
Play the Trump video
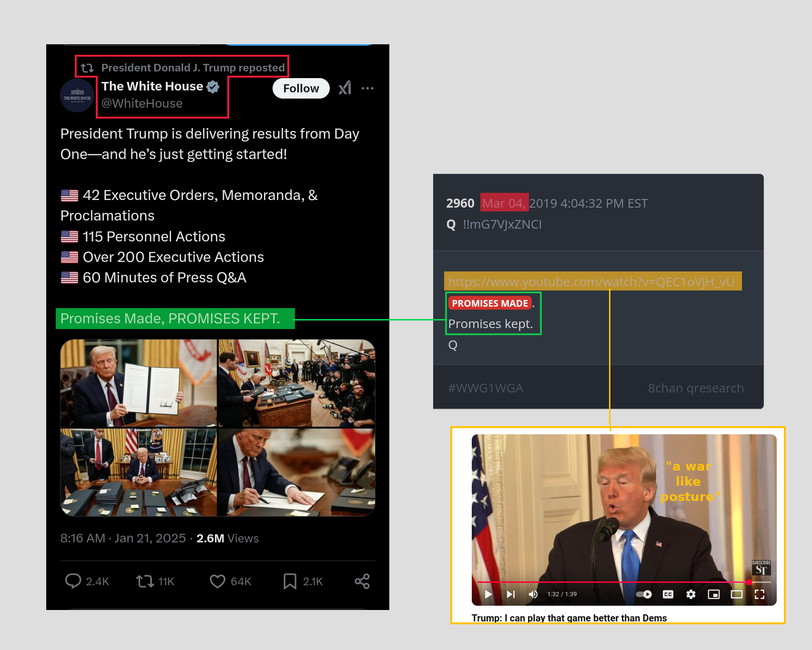tap(488, 594)
